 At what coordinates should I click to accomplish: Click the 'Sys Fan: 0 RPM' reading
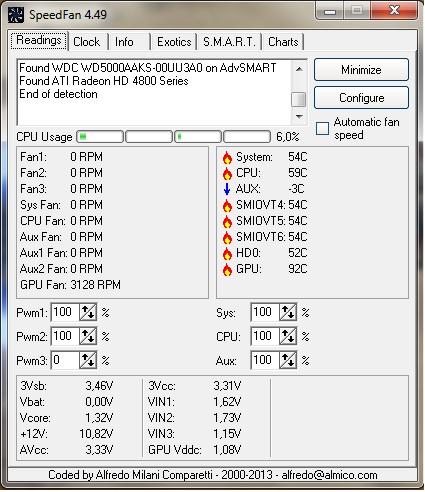click(x=61, y=205)
